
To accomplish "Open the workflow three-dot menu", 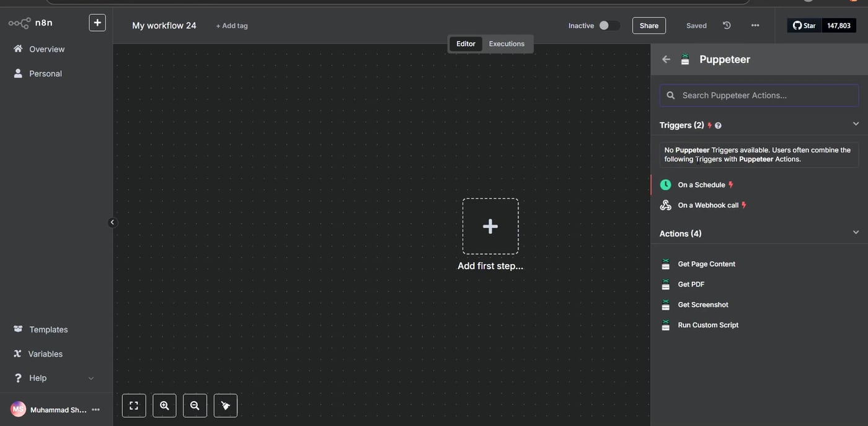I will pyautogui.click(x=755, y=25).
